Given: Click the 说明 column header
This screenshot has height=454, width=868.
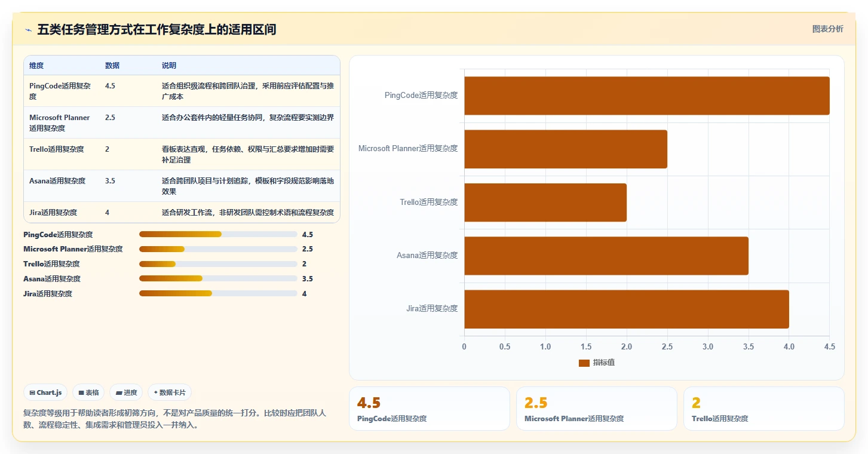Looking at the screenshot, I should [169, 66].
